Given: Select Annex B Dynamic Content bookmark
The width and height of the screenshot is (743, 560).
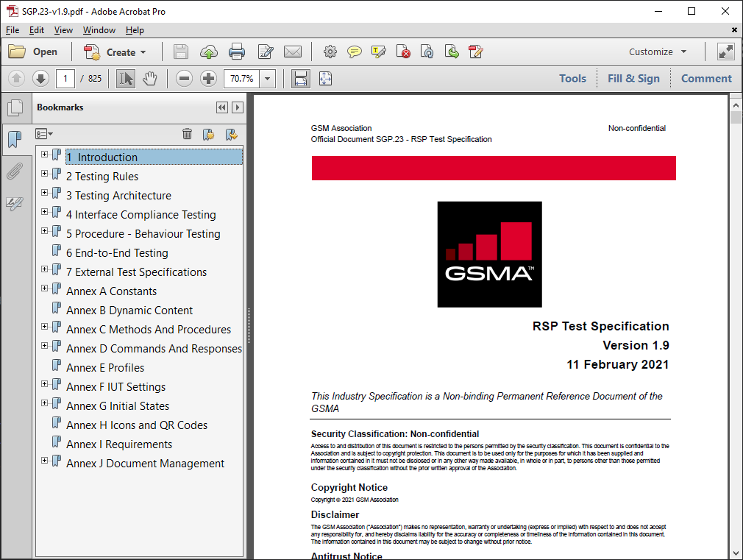Looking at the screenshot, I should coord(129,310).
